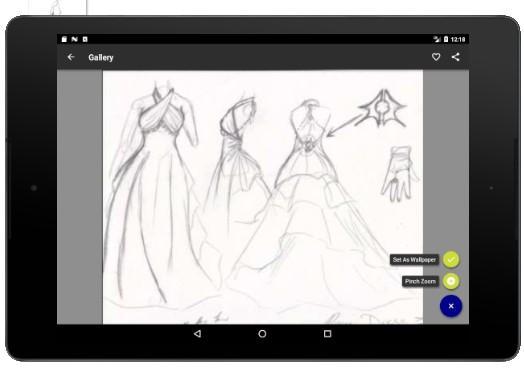The width and height of the screenshot is (524, 371).
Task: Click the yellow checkmark wallpaper button
Action: (451, 260)
